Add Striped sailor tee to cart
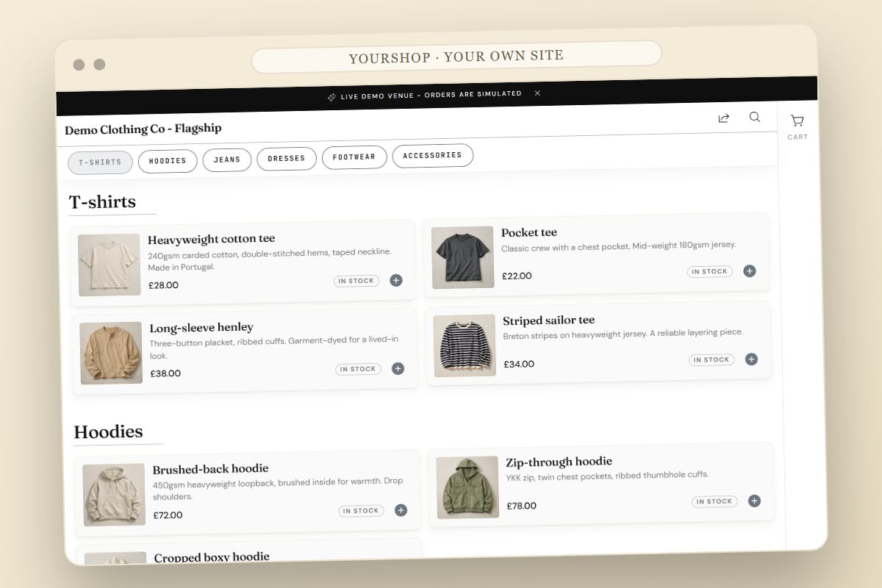Image resolution: width=882 pixels, height=588 pixels. 751,359
